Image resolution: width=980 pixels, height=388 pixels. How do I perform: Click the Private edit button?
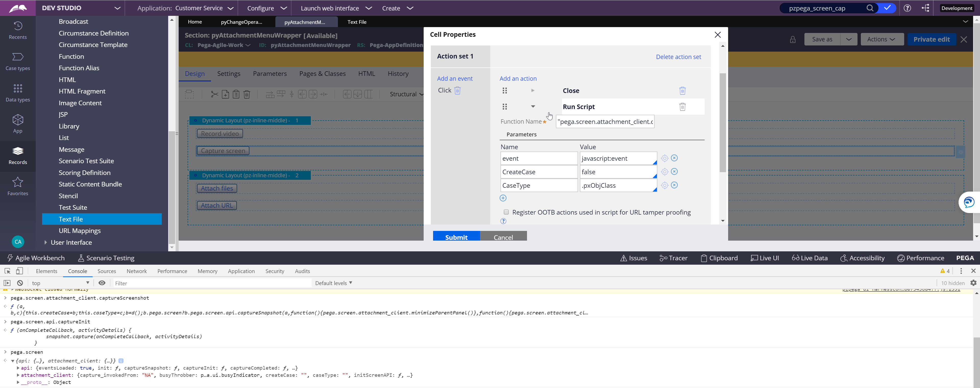[931, 39]
